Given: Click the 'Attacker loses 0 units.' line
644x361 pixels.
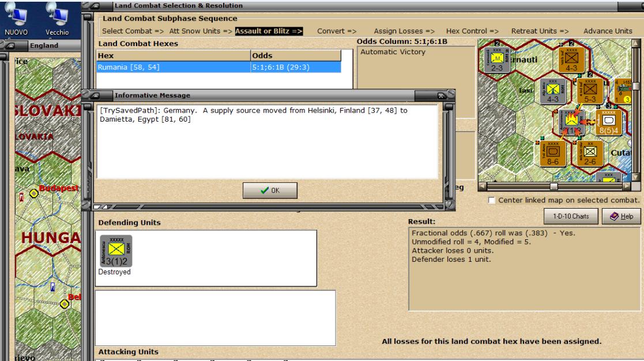Looking at the screenshot, I should (453, 250).
